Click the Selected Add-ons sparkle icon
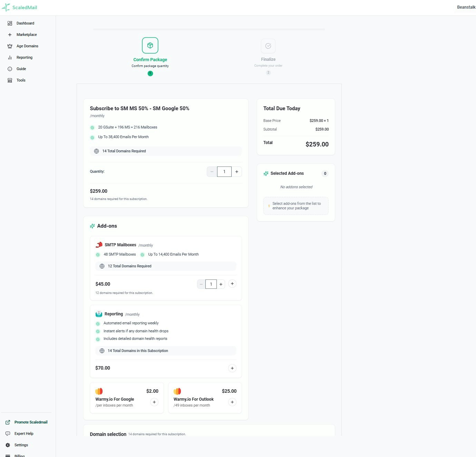Screen dimensions: 476x457 [266, 173]
